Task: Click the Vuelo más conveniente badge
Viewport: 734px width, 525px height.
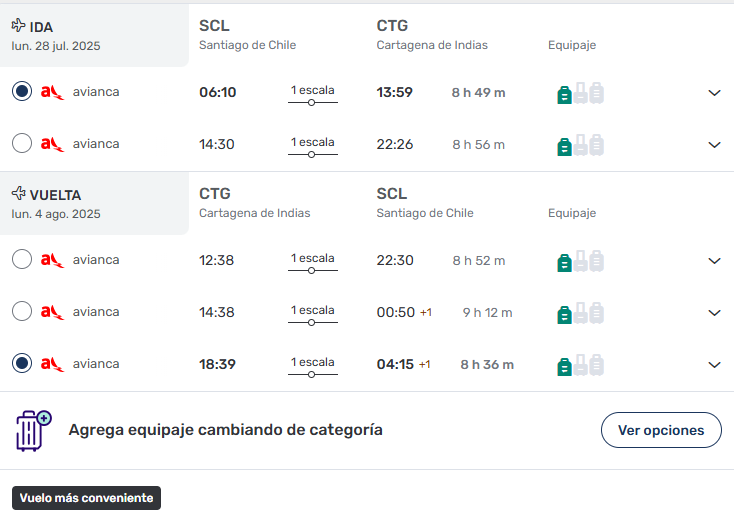Action: tap(87, 498)
